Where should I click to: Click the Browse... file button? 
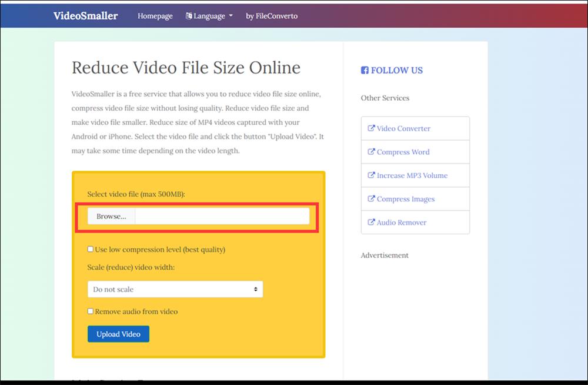click(111, 217)
